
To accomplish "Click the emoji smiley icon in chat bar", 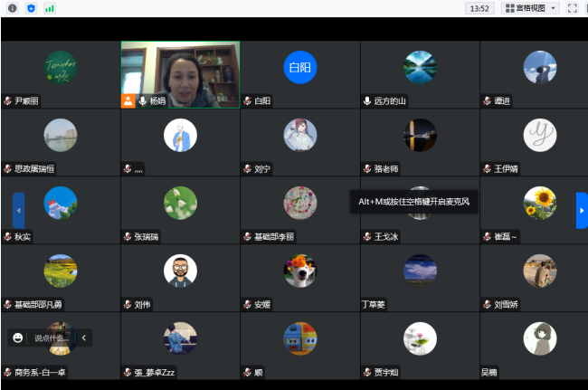I will pyautogui.click(x=17, y=338).
